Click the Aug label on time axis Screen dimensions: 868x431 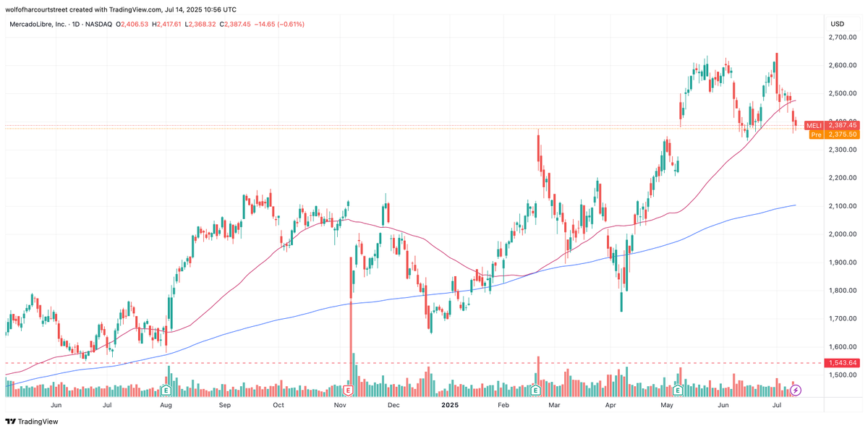click(x=166, y=406)
